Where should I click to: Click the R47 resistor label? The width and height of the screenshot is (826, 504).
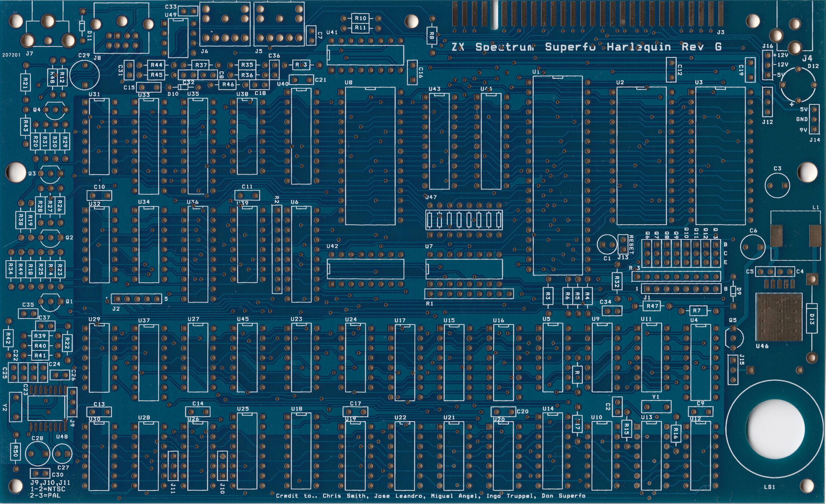point(653,306)
